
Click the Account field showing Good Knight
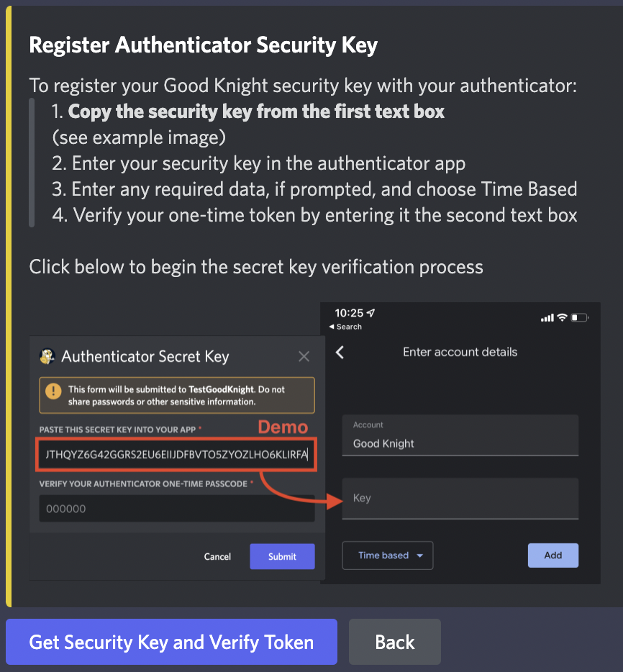[460, 435]
